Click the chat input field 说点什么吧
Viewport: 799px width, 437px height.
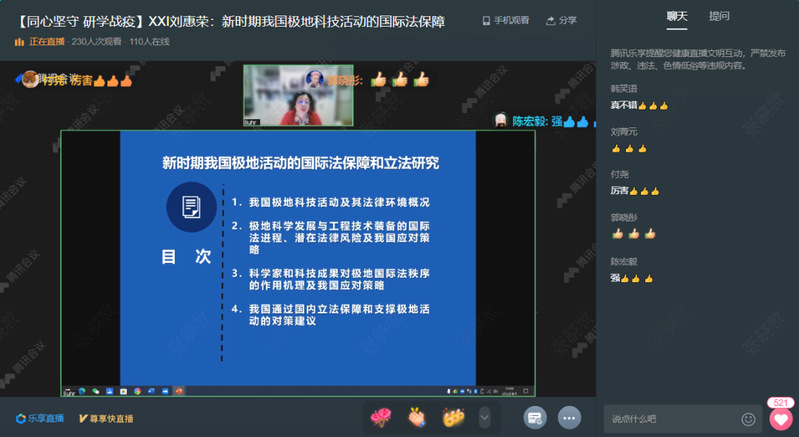coord(670,418)
